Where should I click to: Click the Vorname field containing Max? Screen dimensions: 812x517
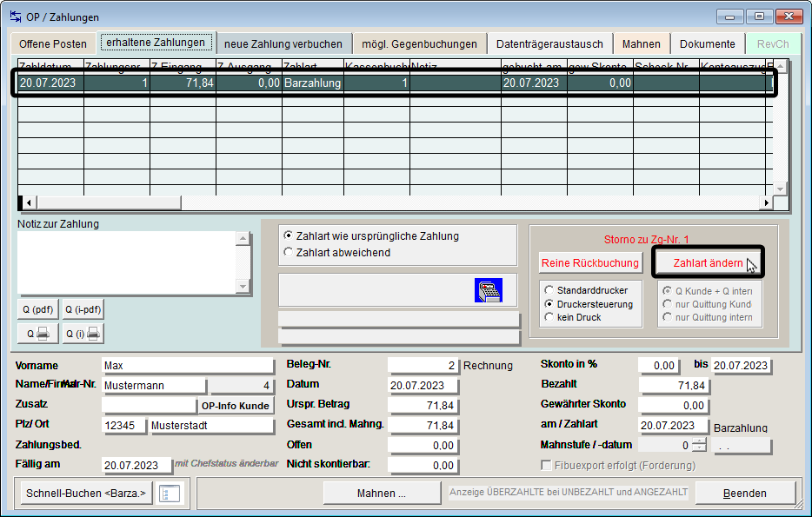188,365
